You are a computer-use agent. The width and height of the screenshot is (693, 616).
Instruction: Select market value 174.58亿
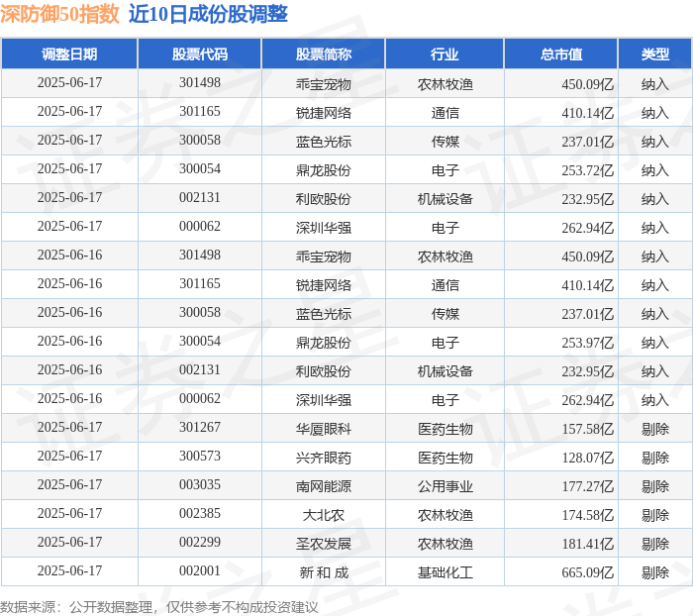point(588,515)
